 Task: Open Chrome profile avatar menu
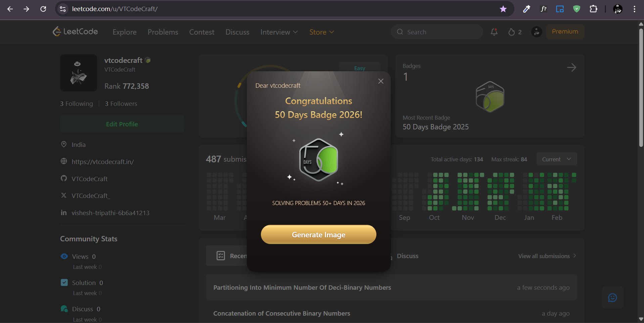coord(618,9)
